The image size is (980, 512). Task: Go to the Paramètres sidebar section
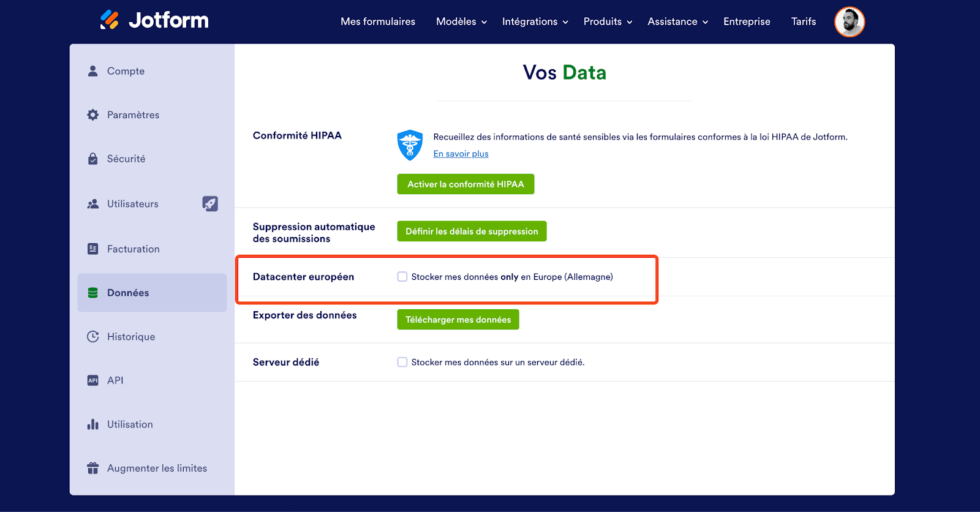pos(152,115)
